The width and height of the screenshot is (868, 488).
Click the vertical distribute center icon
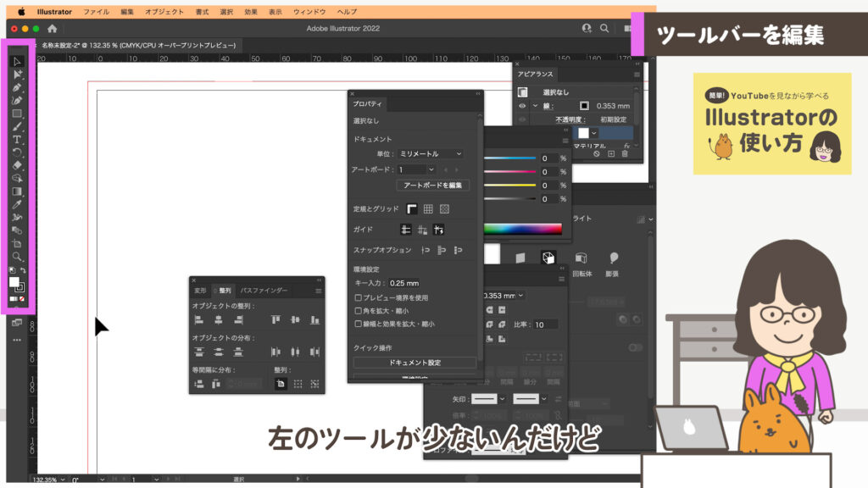coord(218,352)
